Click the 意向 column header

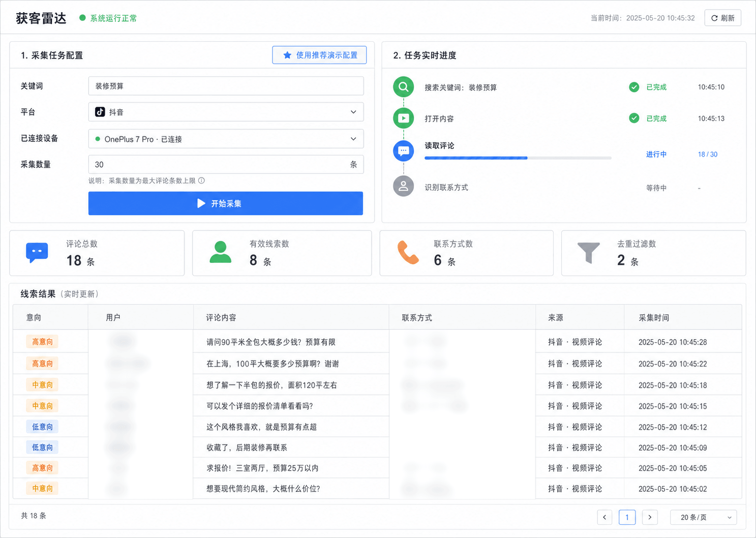34,318
